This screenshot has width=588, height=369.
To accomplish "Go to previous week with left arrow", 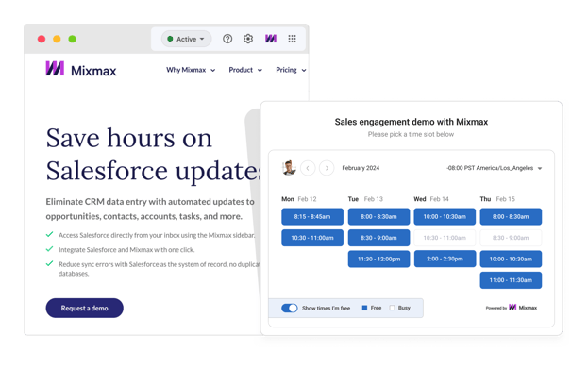I will 308,168.
